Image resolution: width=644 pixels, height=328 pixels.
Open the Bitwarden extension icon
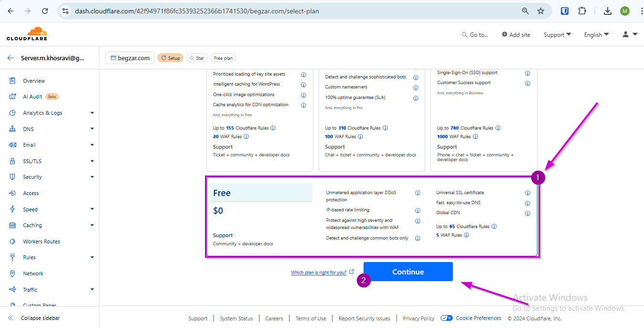(565, 11)
